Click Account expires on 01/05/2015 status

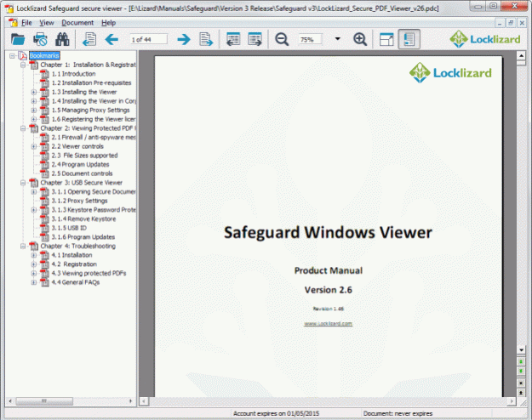point(276,413)
